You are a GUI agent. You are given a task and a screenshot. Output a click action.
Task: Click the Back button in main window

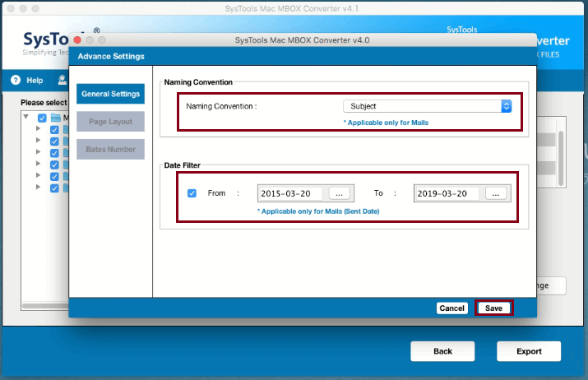[442, 351]
